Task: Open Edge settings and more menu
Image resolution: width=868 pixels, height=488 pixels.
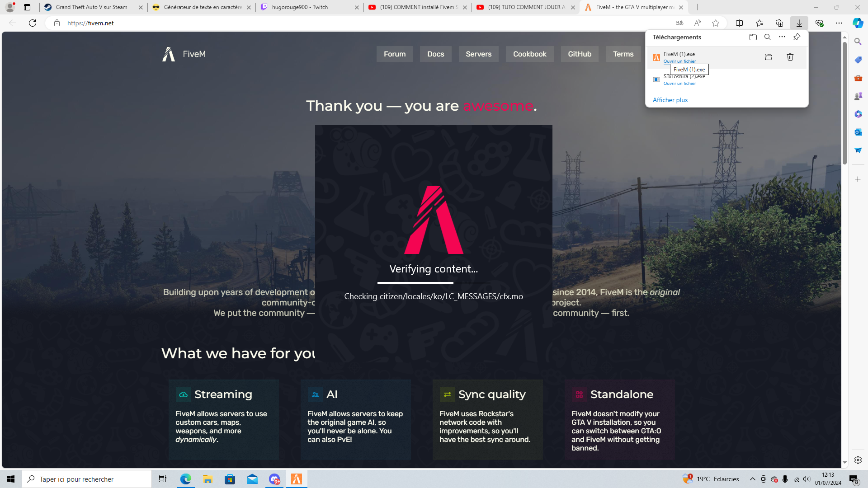Action: (839, 23)
